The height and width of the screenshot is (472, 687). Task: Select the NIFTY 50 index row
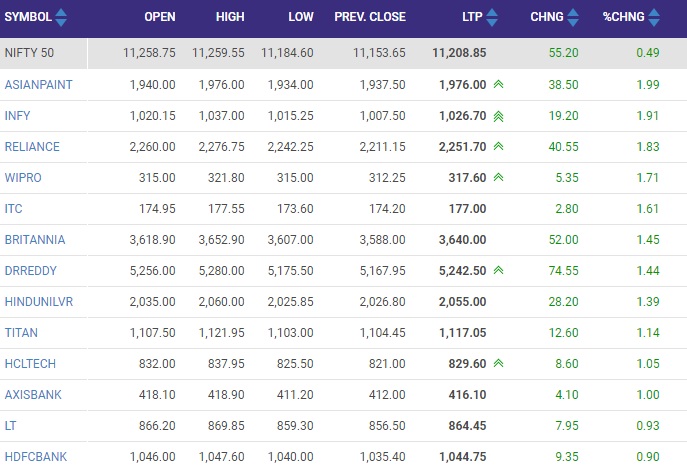coord(344,53)
